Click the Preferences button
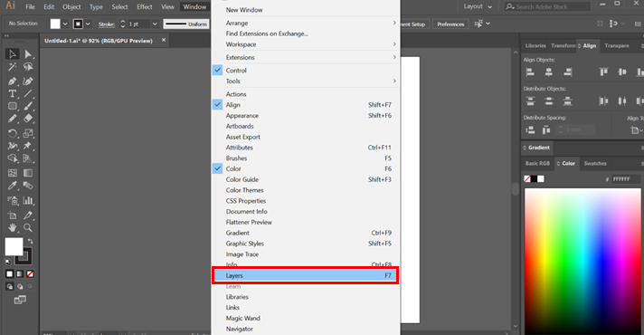Viewport: 644px width, 335px height. [450, 24]
